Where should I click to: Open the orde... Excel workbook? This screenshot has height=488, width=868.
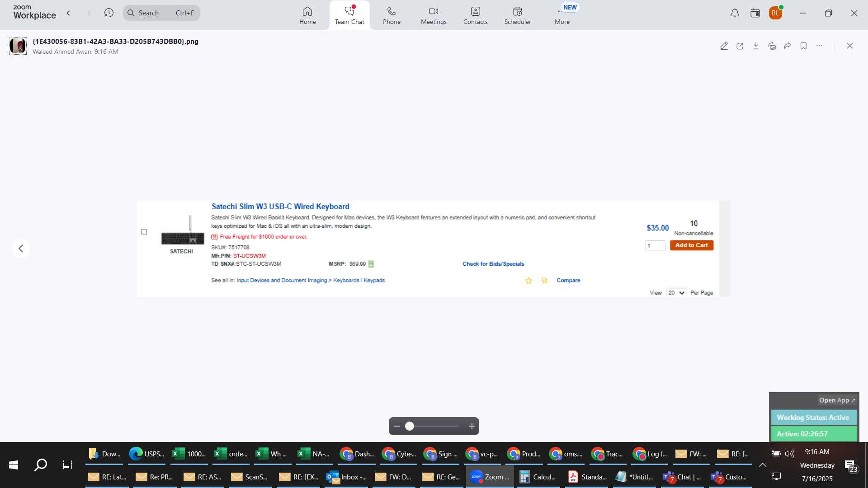tap(231, 454)
